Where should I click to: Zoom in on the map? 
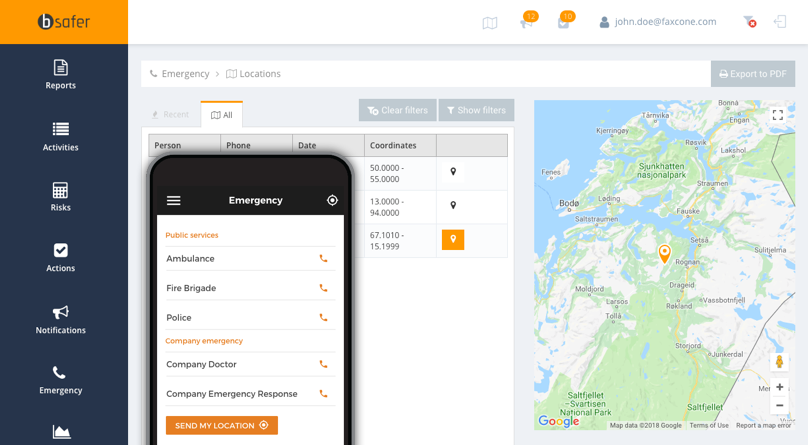pos(779,387)
